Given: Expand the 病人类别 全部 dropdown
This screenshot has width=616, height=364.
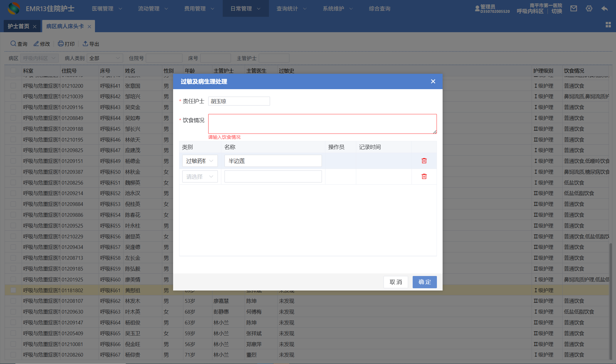Looking at the screenshot, I should click(105, 58).
